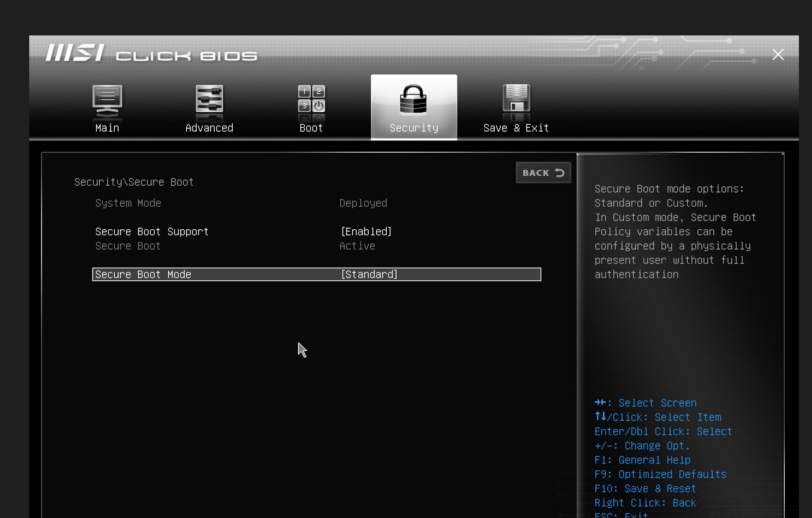This screenshot has width=812, height=518.
Task: Select the Secure Boot Support row label
Action: click(152, 232)
